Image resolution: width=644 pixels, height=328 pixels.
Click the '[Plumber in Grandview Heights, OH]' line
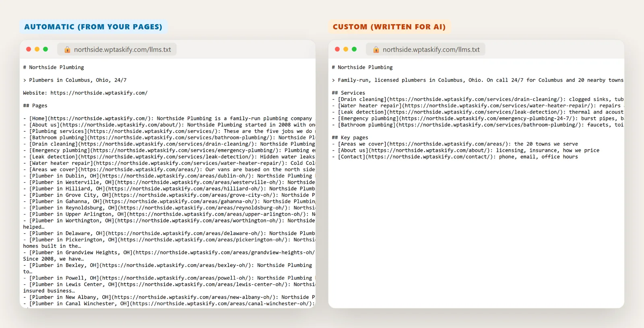(x=169, y=253)
